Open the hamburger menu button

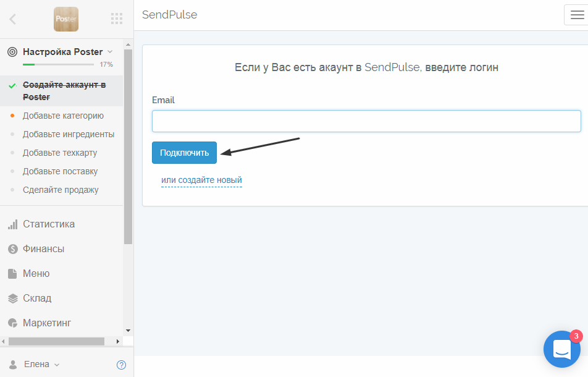(x=577, y=15)
